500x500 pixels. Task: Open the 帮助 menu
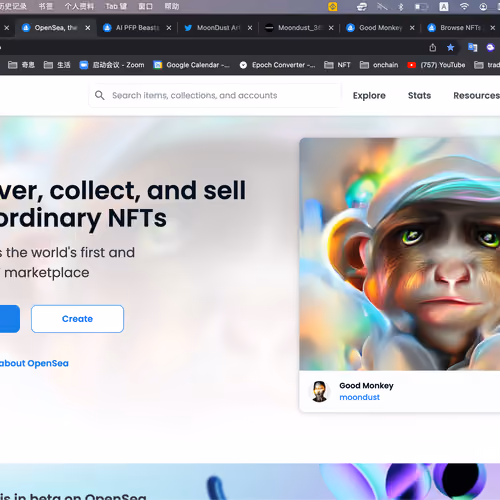coord(172,6)
